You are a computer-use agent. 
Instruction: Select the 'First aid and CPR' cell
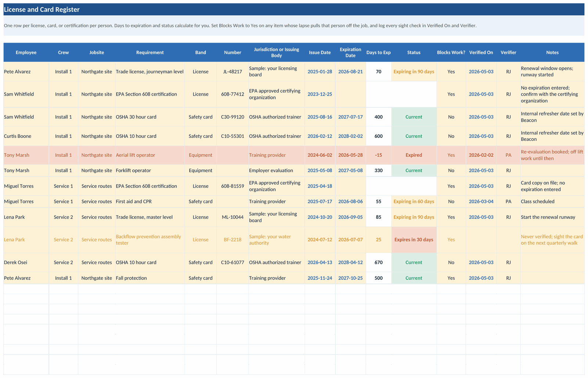(150, 202)
